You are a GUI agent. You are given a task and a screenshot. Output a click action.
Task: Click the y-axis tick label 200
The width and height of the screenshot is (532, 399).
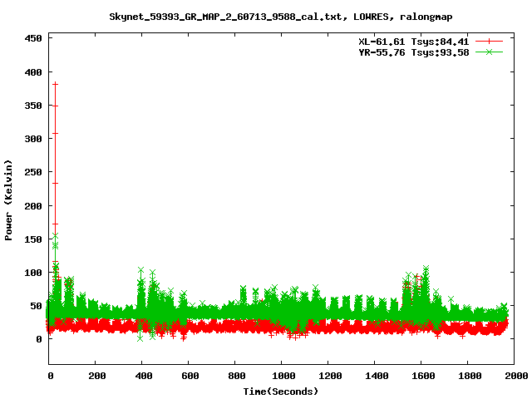tap(33, 205)
